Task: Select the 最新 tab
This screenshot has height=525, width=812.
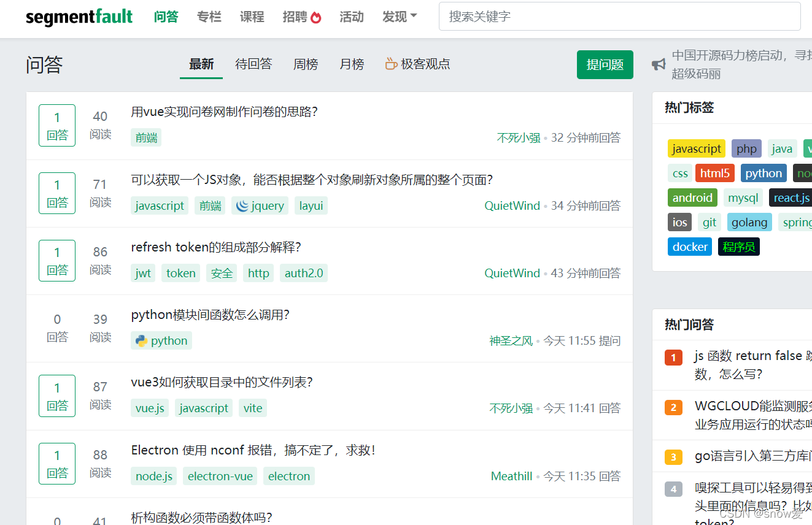Action: [x=201, y=64]
